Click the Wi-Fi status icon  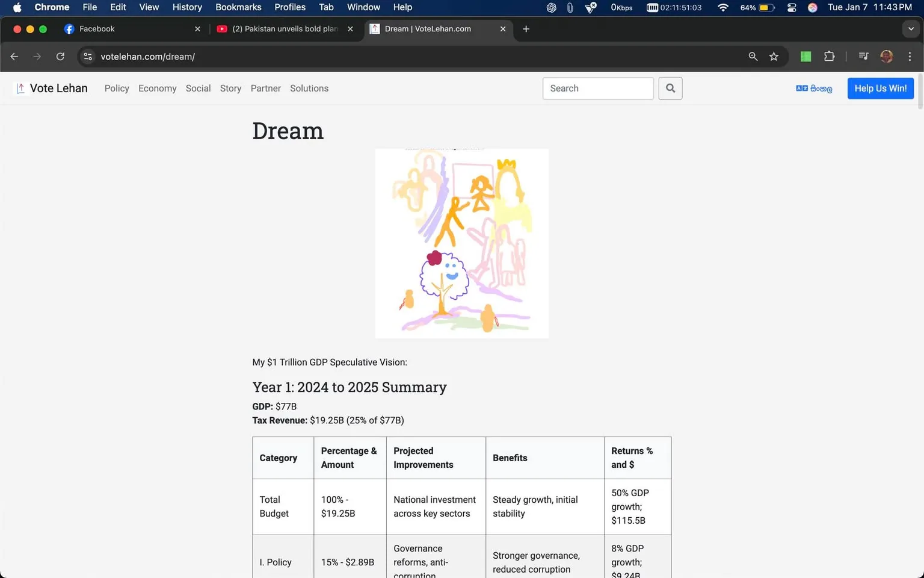(722, 8)
